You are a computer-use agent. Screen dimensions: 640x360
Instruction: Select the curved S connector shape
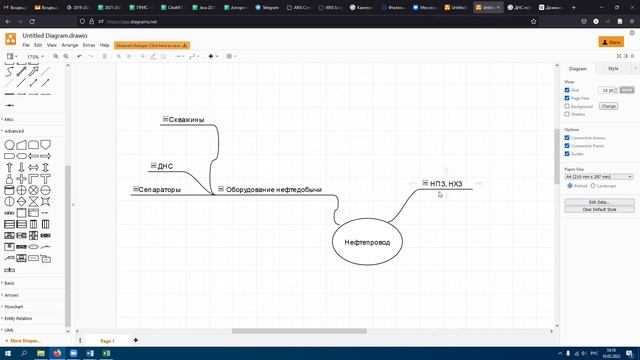tap(9, 72)
